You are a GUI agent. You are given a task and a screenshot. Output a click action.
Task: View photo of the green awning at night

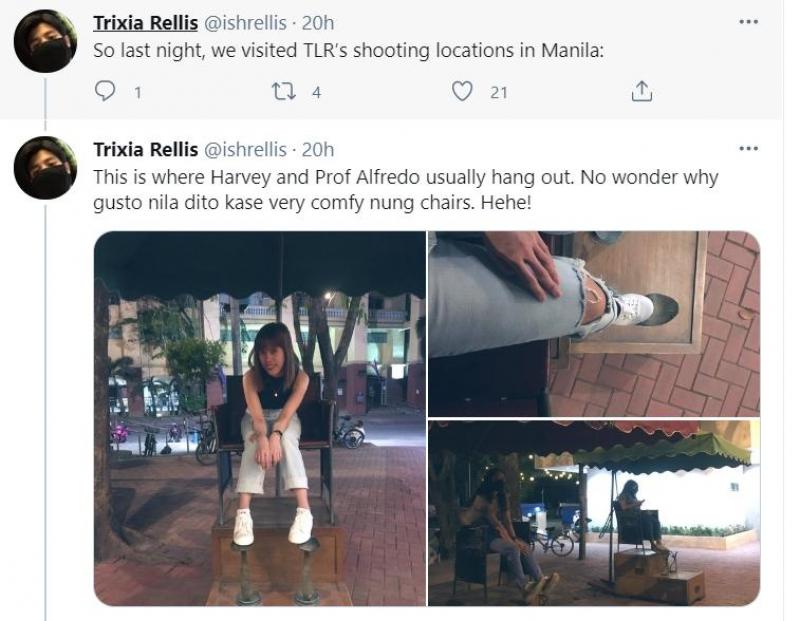click(x=593, y=512)
